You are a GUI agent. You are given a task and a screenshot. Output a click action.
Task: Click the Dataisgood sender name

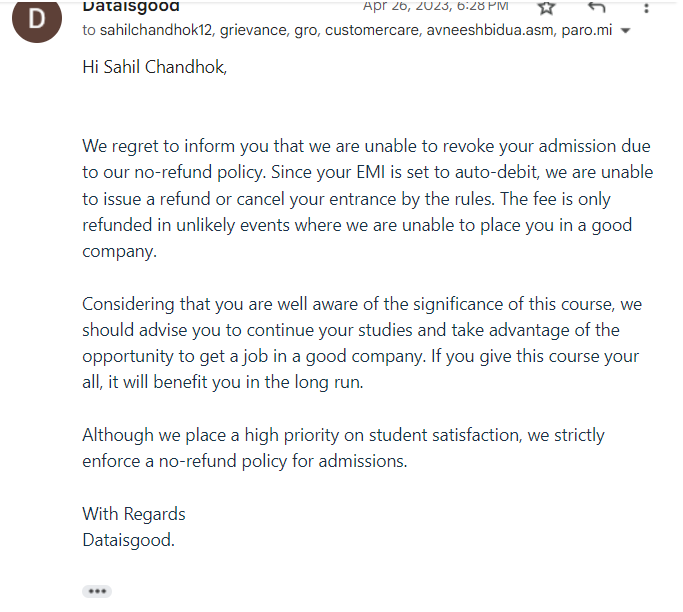pos(131,7)
